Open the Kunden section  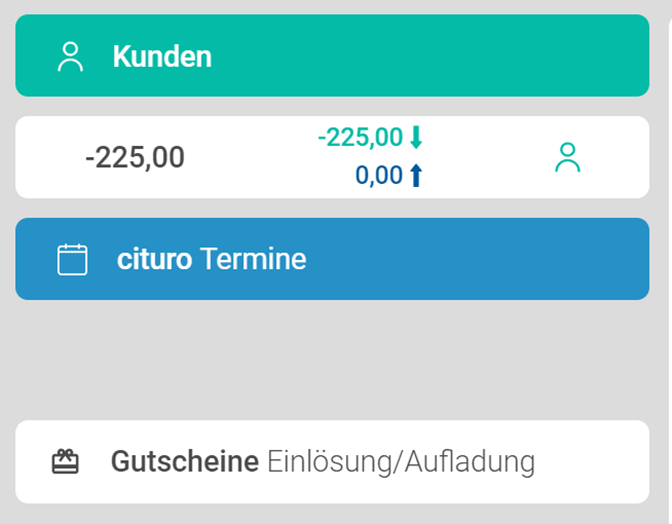(332, 56)
